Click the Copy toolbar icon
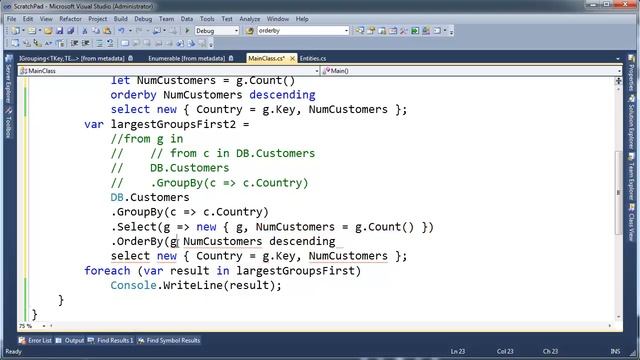Screen dimensions: 640x360 pos(96,31)
